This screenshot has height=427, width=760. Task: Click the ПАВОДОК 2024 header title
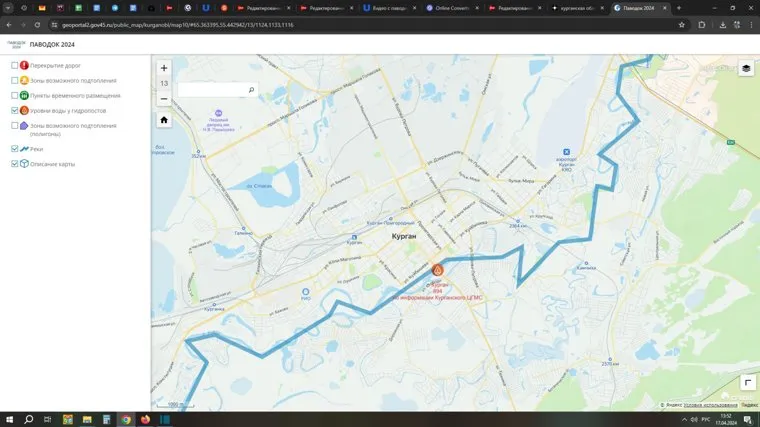click(x=54, y=44)
